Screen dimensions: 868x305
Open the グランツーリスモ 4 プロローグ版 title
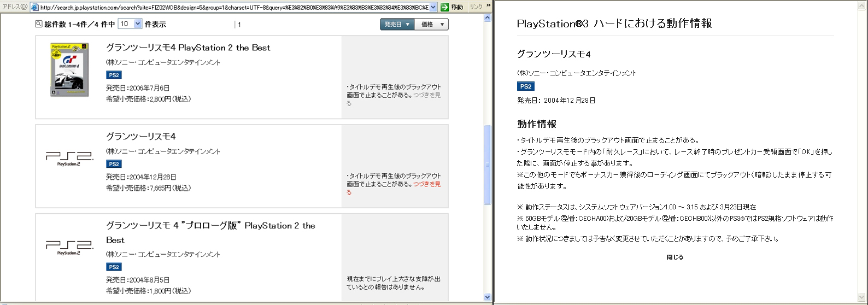coord(210,232)
